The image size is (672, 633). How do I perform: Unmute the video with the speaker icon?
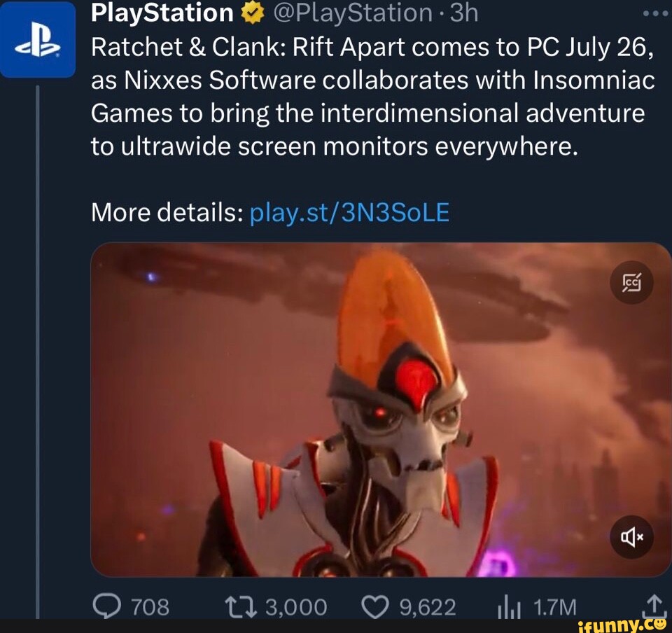pos(631,536)
